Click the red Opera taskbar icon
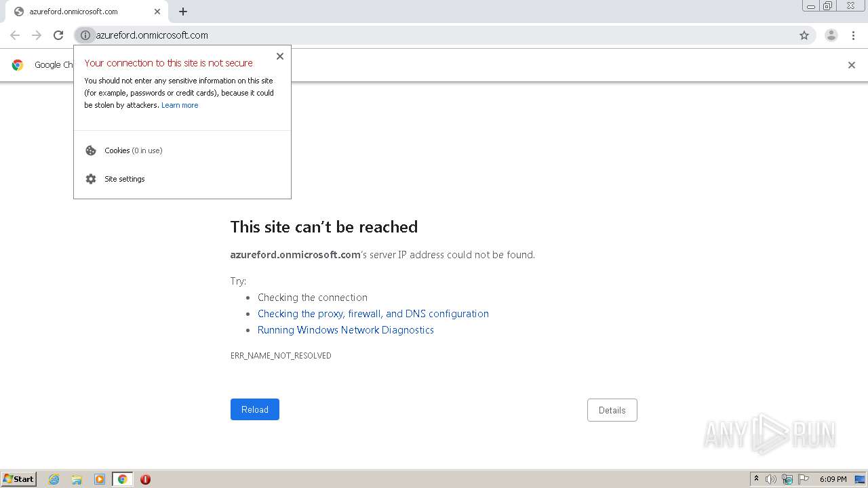Image resolution: width=868 pixels, height=488 pixels. (x=145, y=479)
